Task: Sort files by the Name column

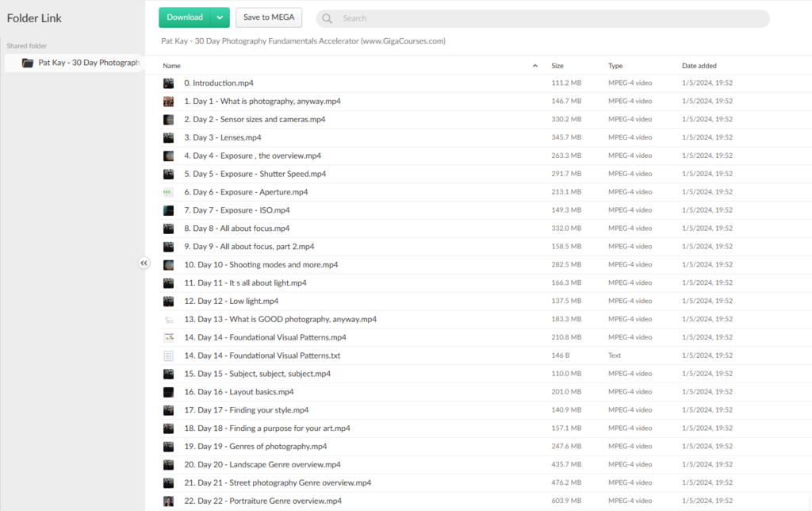Action: 172,66
